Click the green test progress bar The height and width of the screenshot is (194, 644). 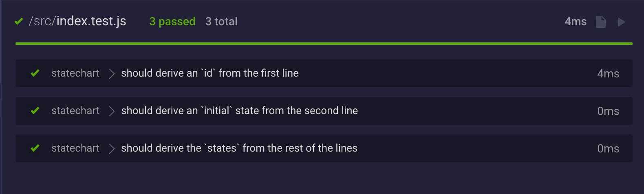(324, 43)
